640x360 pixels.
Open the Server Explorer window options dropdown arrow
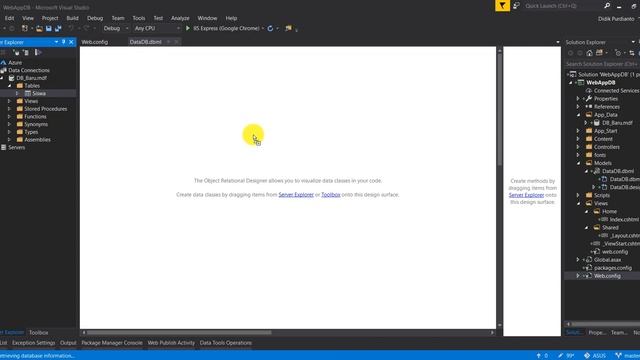point(56,42)
